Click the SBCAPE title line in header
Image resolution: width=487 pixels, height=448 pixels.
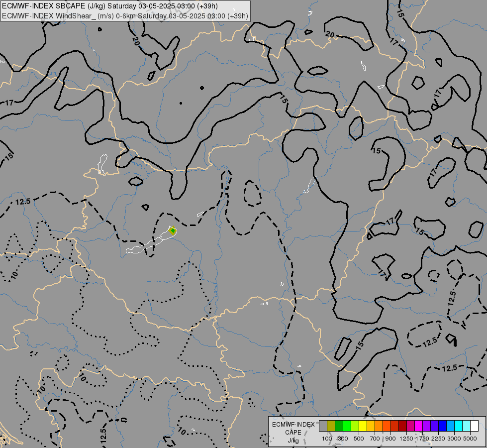point(110,6)
